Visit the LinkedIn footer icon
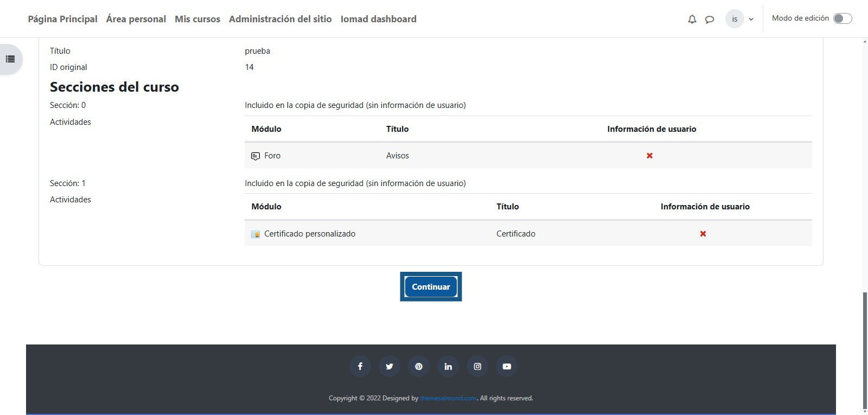868x415 pixels. pos(448,367)
